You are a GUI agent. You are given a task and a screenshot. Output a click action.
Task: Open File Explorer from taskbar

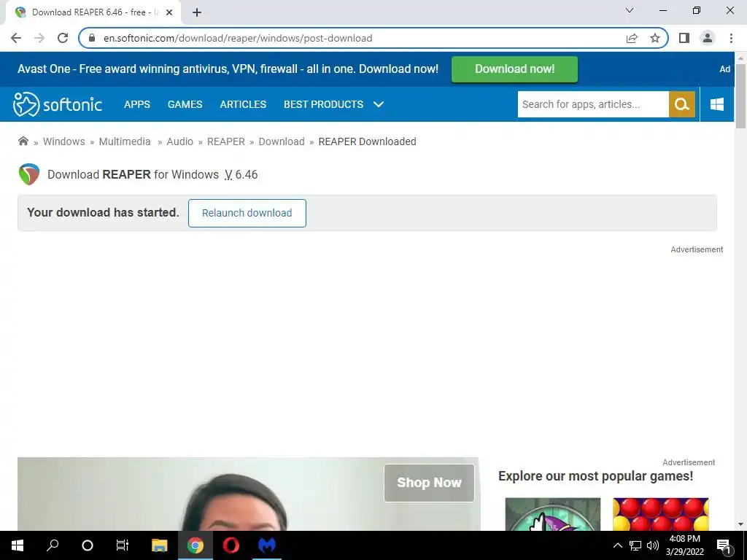tap(160, 545)
